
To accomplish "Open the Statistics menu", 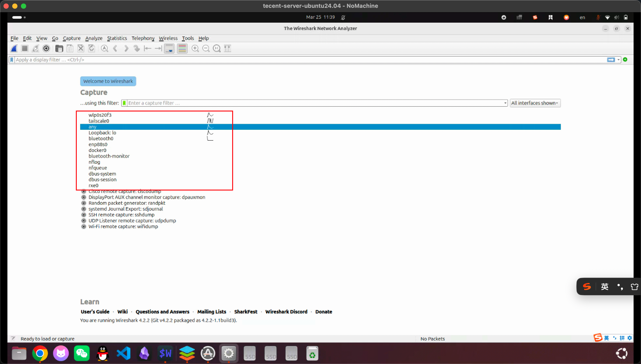I will pos(117,38).
